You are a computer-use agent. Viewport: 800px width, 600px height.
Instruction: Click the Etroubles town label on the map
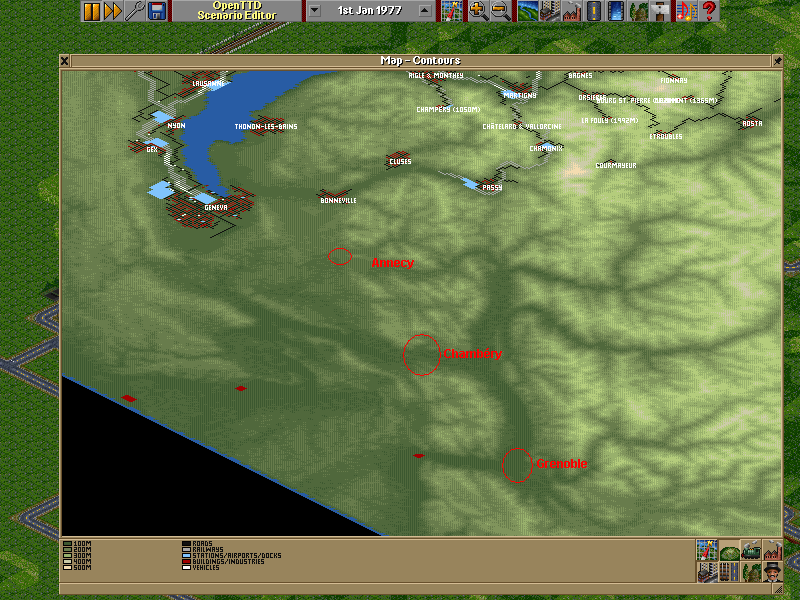coord(666,137)
